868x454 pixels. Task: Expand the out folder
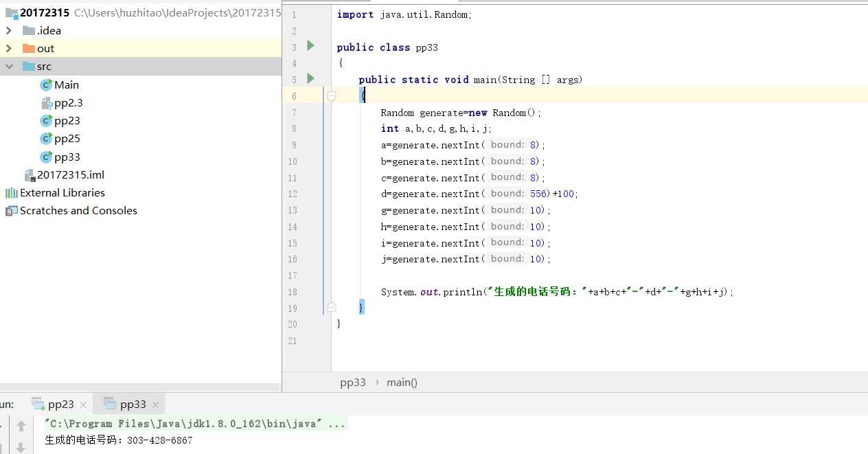click(9, 48)
